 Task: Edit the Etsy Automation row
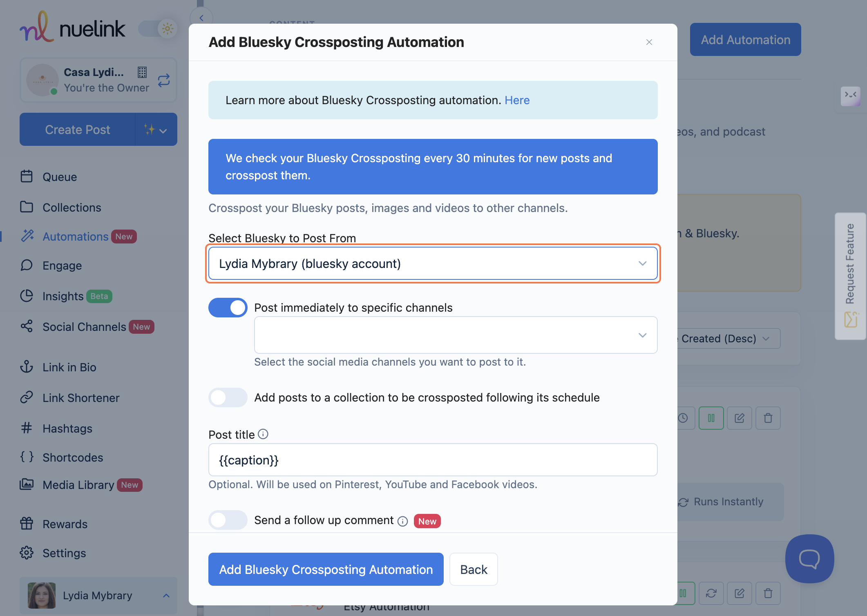740,593
